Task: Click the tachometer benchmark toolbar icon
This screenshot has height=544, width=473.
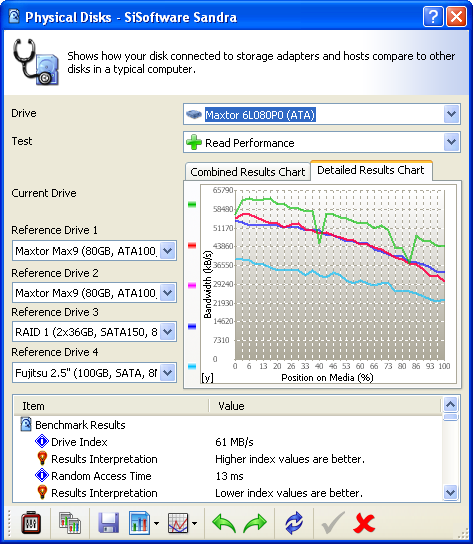Action: [x=31, y=522]
